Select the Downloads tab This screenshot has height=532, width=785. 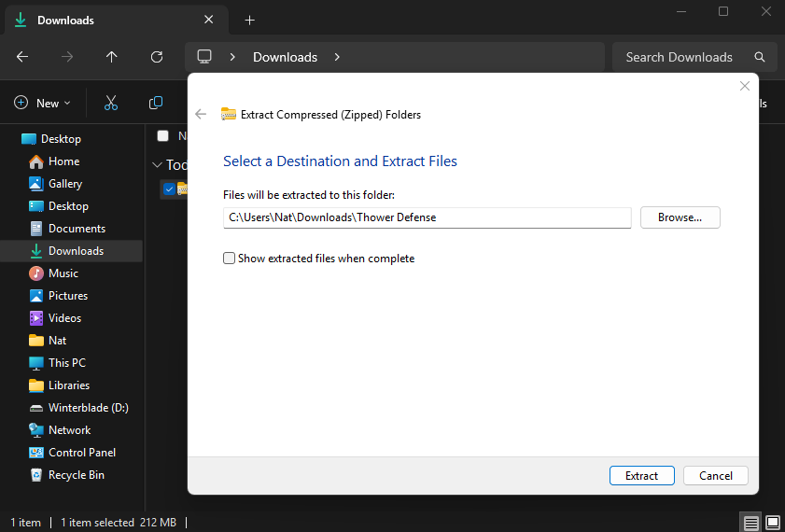pos(116,20)
